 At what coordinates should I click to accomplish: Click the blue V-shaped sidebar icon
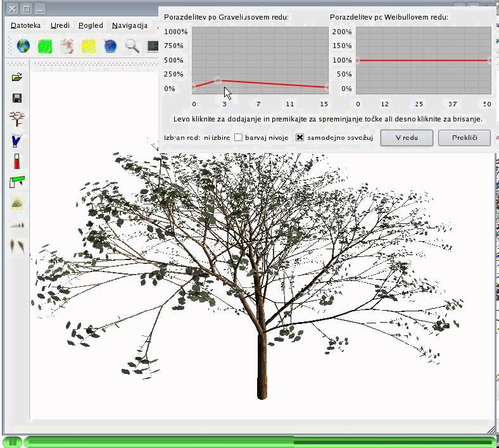(x=16, y=140)
